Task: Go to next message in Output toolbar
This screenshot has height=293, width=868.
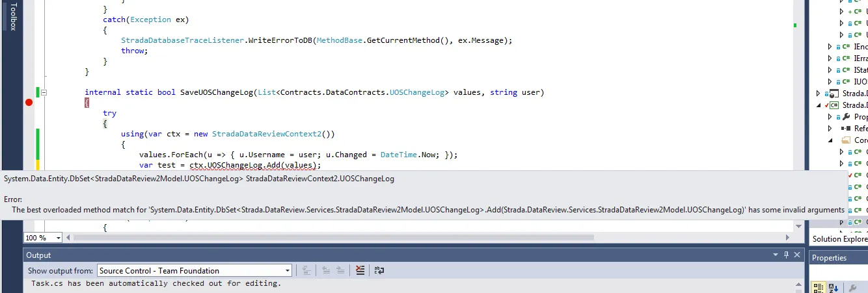Action: point(342,270)
